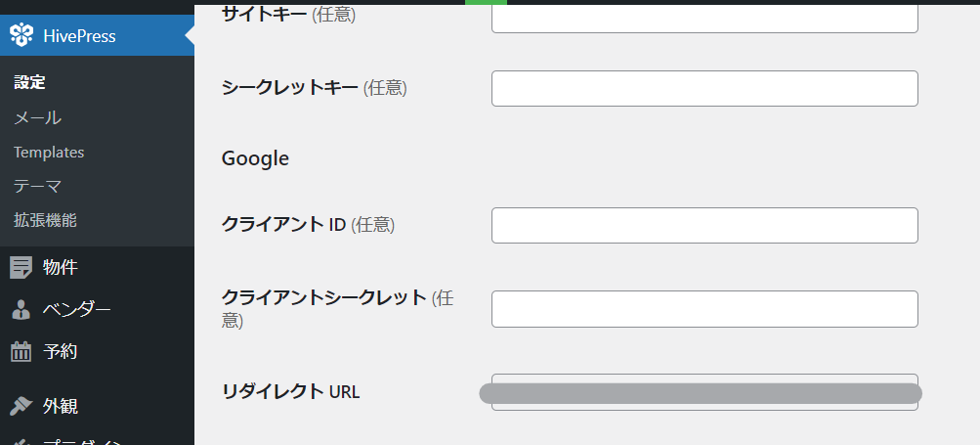
Task: Click the 外観 paintbrush icon
Action: point(21,406)
